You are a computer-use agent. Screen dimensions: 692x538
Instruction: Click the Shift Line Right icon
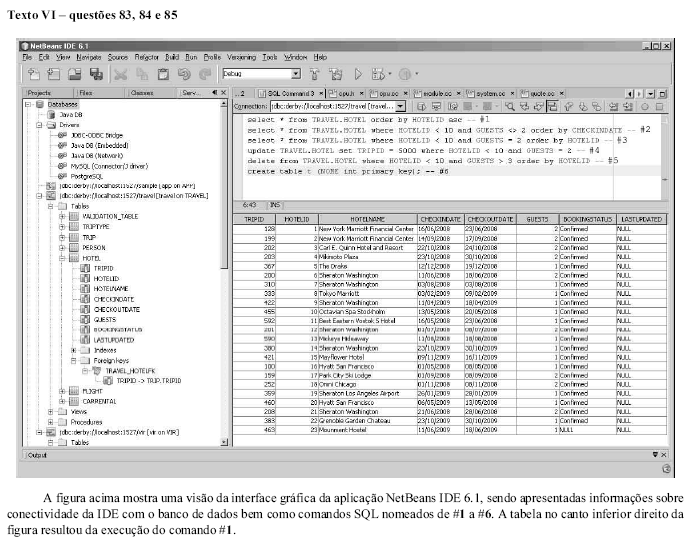(628, 106)
